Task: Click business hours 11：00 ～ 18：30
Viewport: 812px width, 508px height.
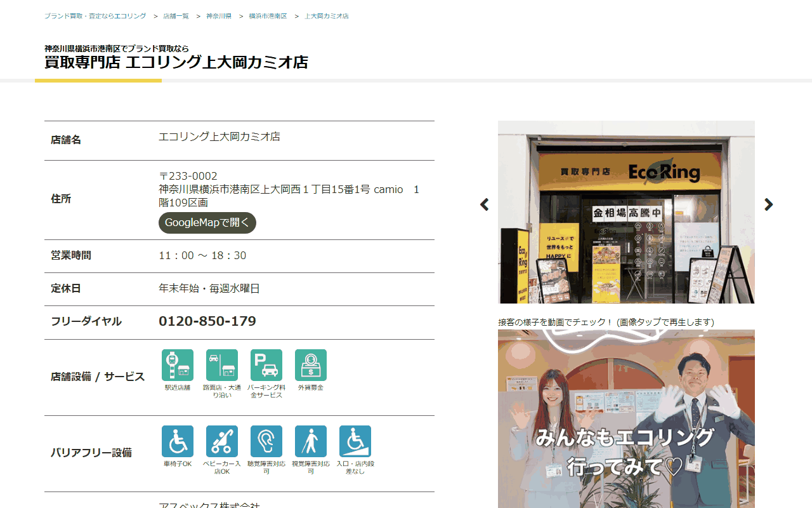Action: tap(202, 255)
